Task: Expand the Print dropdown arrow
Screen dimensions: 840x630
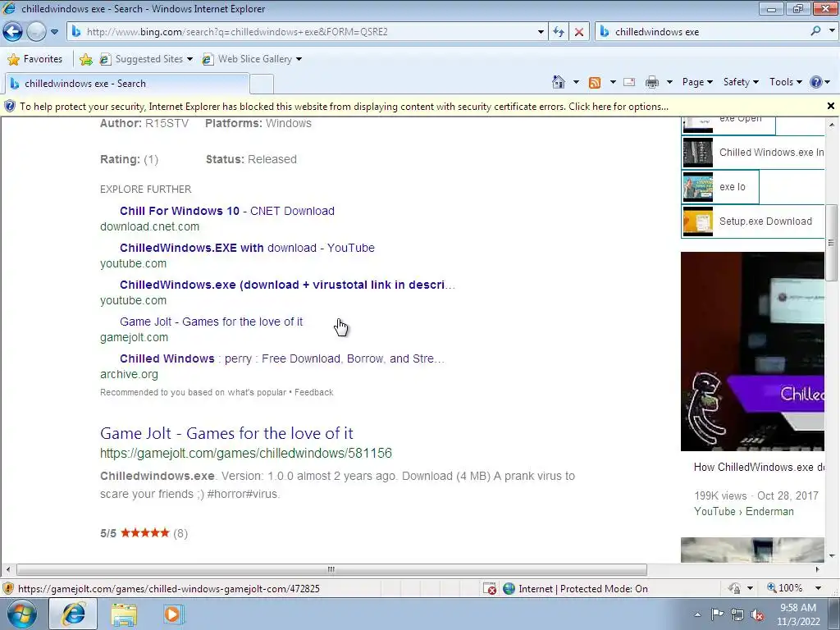Action: pos(669,82)
